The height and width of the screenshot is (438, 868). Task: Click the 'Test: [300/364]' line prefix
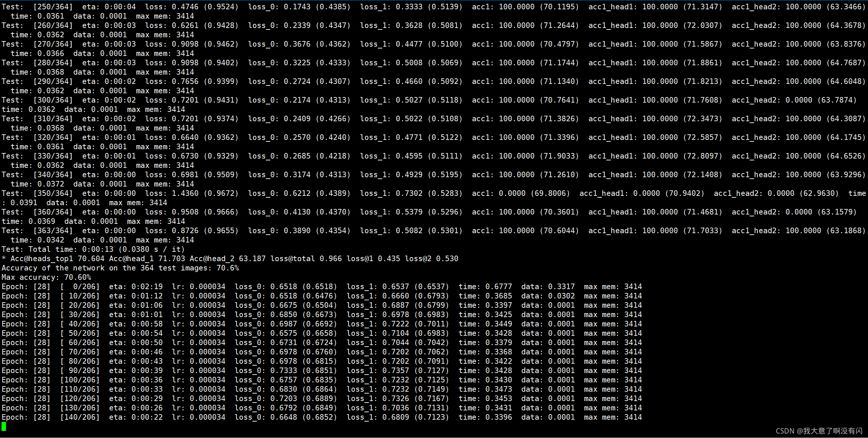[x=37, y=100]
